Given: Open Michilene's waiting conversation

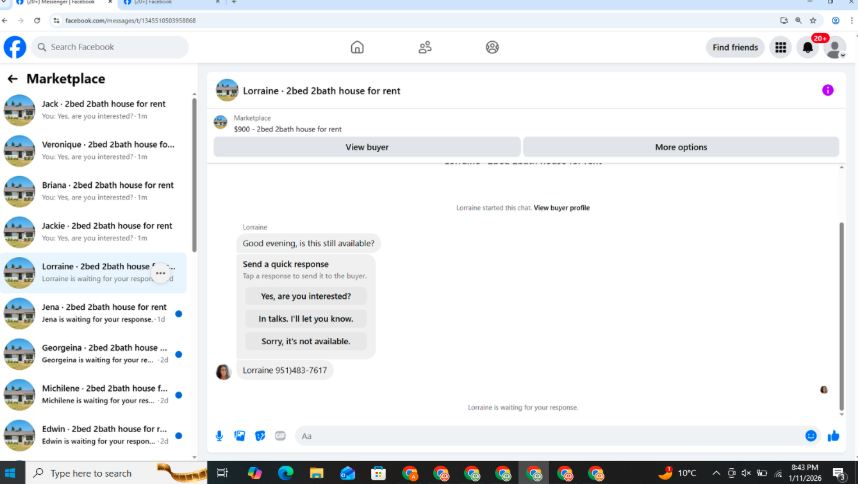Looking at the screenshot, I should 94,394.
